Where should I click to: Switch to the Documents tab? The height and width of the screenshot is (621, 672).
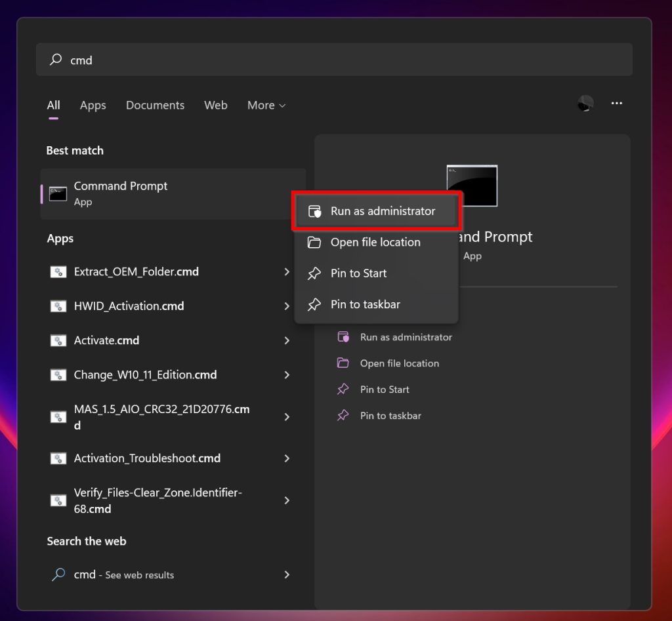tap(155, 105)
